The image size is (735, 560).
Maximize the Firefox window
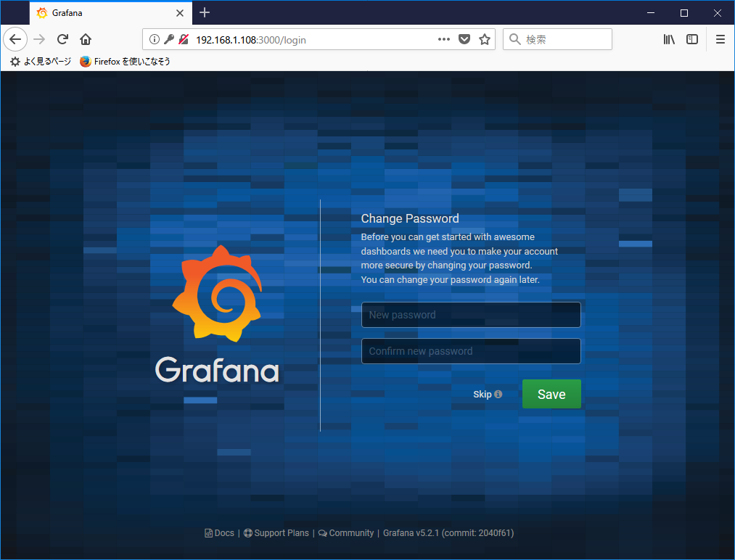coord(684,12)
